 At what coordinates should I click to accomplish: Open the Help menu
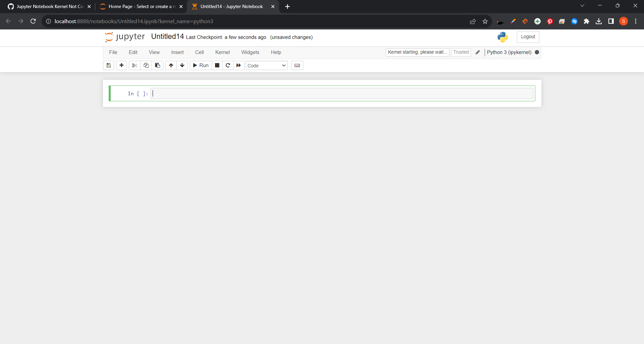276,52
